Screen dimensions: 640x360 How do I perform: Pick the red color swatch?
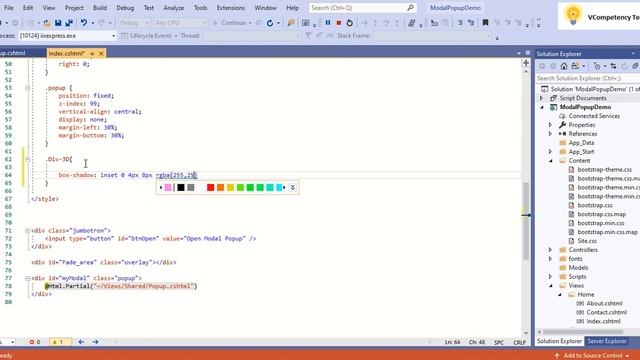point(210,187)
